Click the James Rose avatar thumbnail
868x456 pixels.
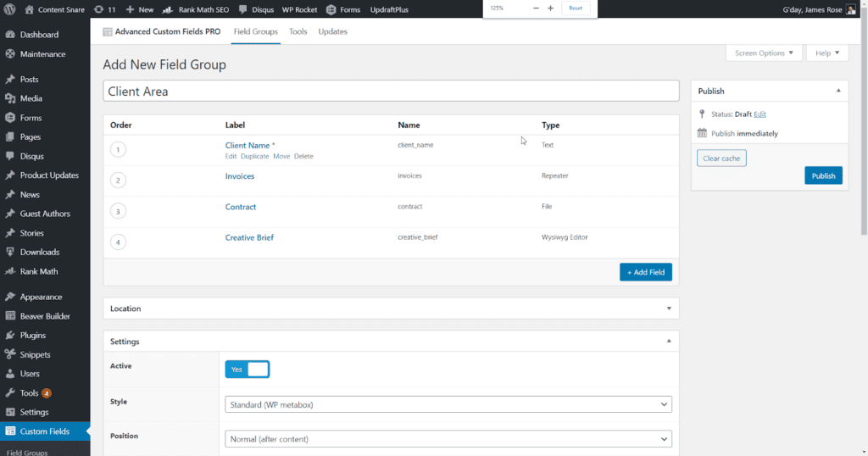(x=851, y=9)
